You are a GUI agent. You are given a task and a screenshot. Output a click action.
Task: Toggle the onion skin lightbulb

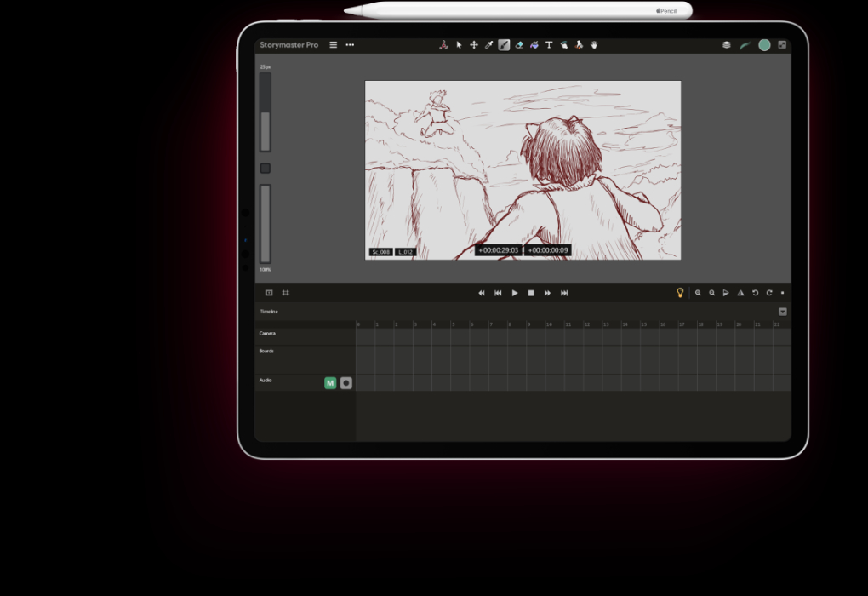coord(680,293)
